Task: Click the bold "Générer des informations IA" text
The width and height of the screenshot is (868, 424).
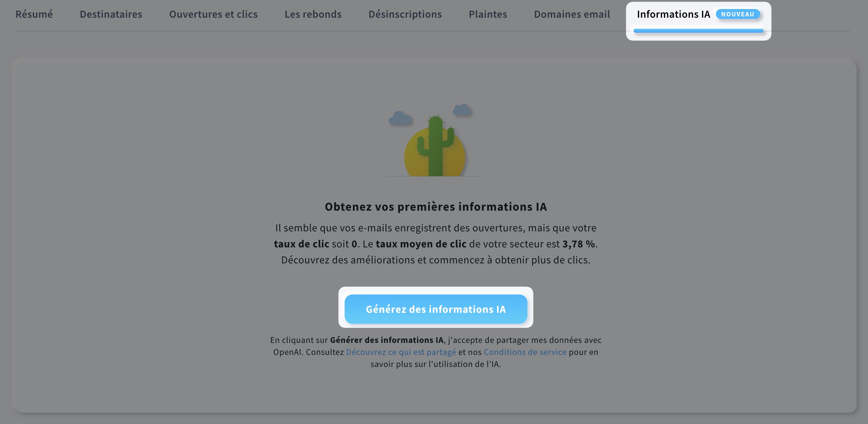Action: coord(387,340)
